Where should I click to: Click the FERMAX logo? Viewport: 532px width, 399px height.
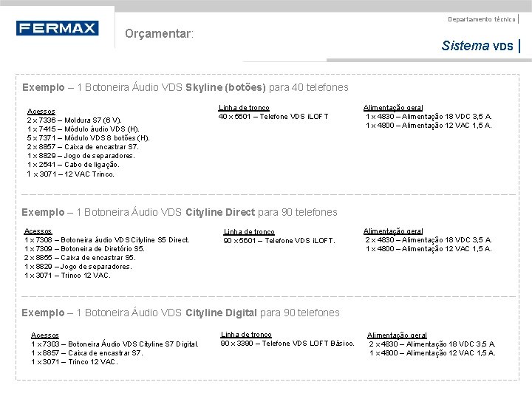(58, 28)
